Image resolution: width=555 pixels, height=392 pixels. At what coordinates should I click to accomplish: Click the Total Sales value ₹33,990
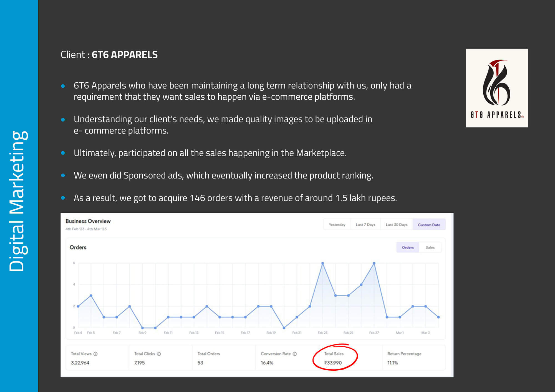(333, 363)
